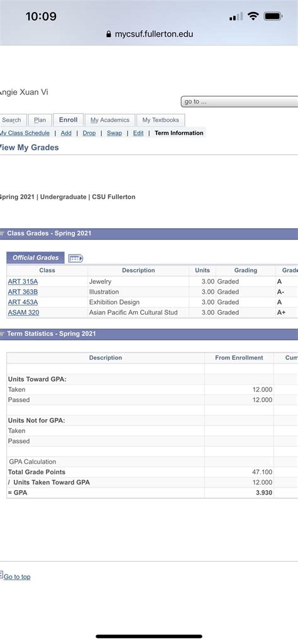Click the From Enrollment column header
Screen dimensions: 298x644
click(240, 357)
